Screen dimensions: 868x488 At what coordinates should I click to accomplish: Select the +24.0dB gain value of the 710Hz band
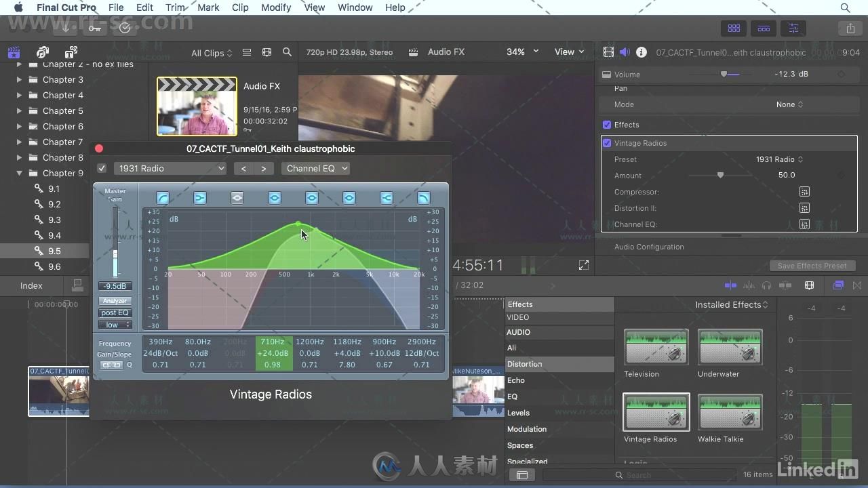273,353
